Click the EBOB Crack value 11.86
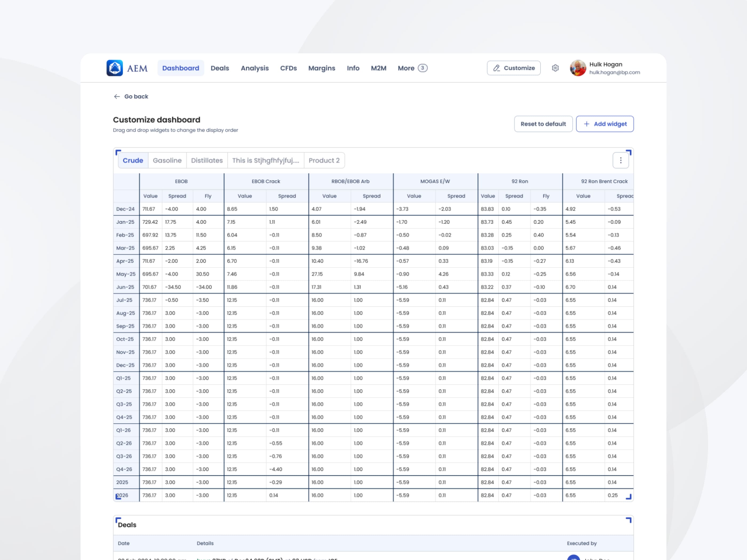Image resolution: width=747 pixels, height=560 pixels. tap(232, 287)
